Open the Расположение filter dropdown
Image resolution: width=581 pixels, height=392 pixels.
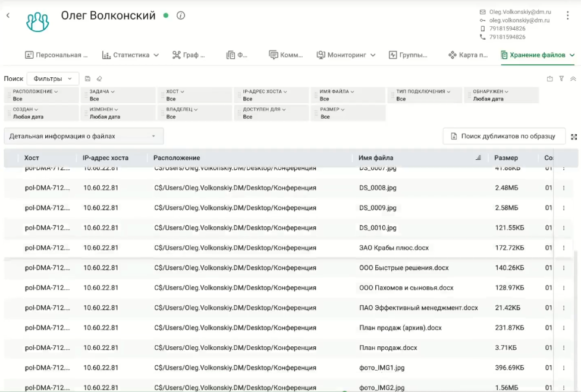(42, 95)
